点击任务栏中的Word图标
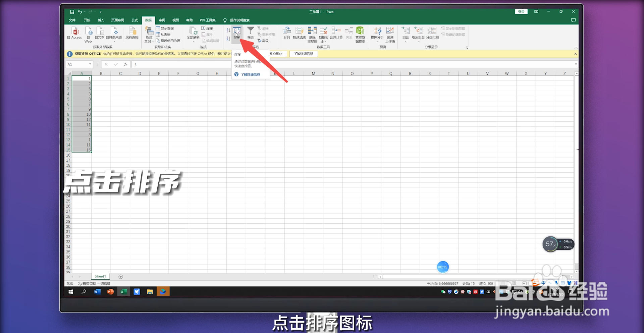 click(97, 291)
